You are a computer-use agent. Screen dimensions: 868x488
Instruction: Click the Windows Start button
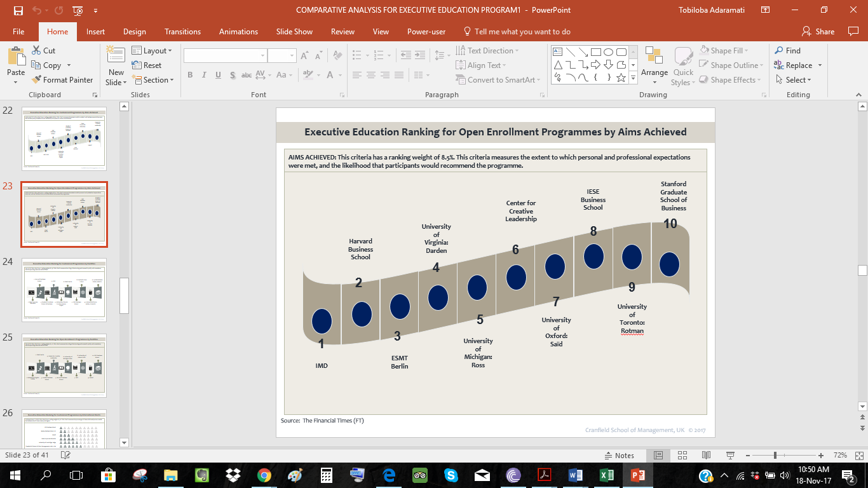(x=15, y=475)
